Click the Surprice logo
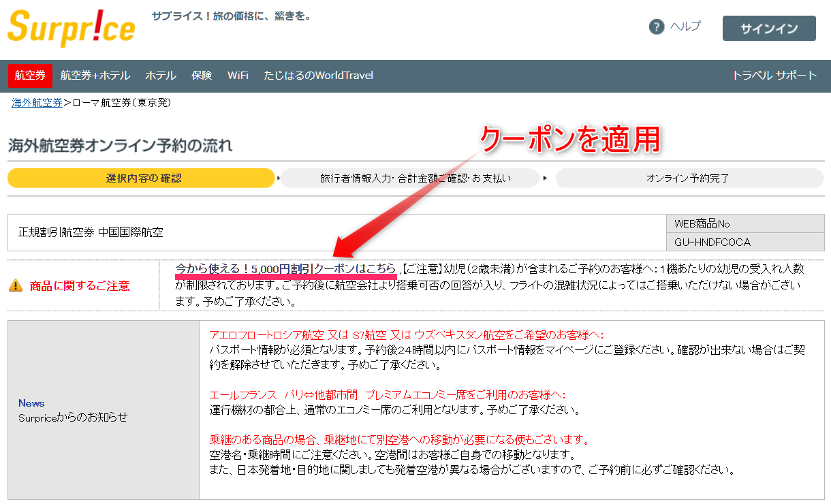Image resolution: width=831 pixels, height=504 pixels. coord(71,28)
